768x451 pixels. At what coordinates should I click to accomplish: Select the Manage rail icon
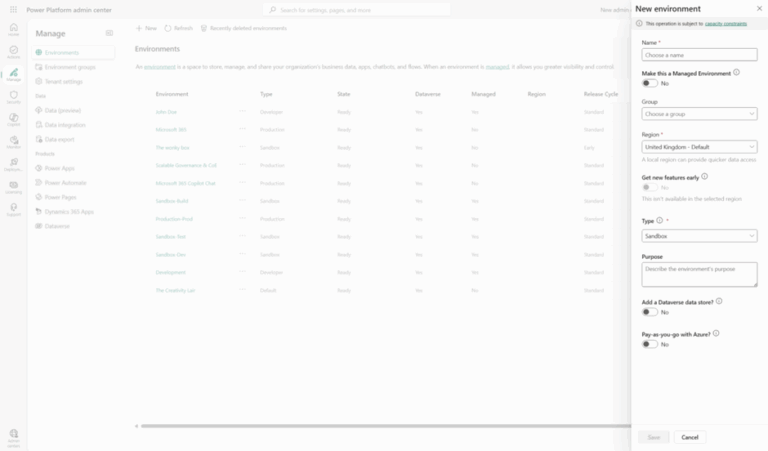pos(14,74)
